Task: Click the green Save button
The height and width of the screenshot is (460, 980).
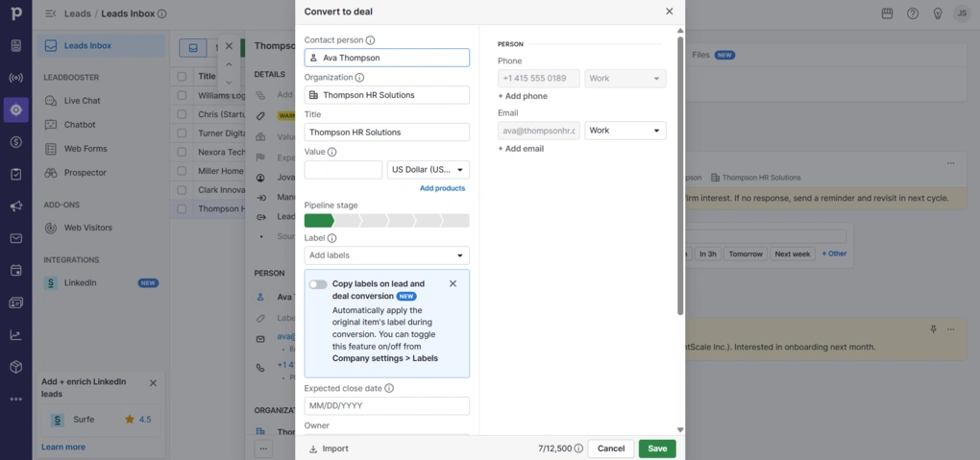Action: click(x=657, y=448)
